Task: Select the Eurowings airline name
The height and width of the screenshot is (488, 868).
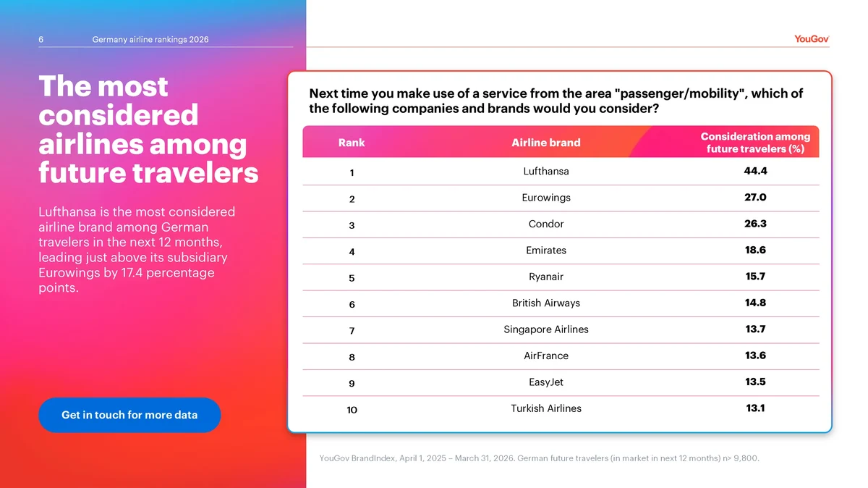Action: pyautogui.click(x=546, y=198)
